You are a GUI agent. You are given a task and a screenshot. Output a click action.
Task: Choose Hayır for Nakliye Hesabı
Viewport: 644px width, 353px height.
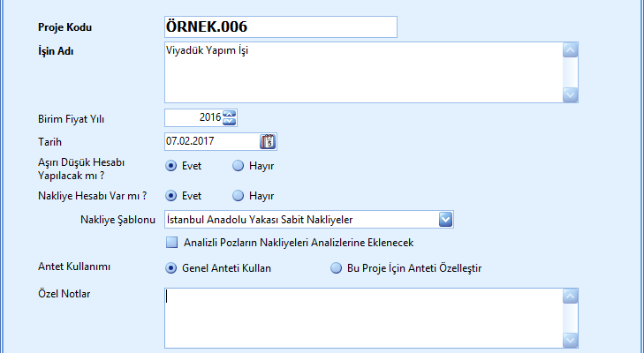238,196
